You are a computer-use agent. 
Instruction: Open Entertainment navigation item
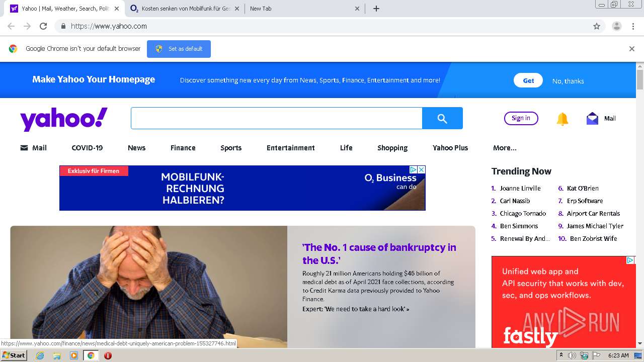[291, 148]
